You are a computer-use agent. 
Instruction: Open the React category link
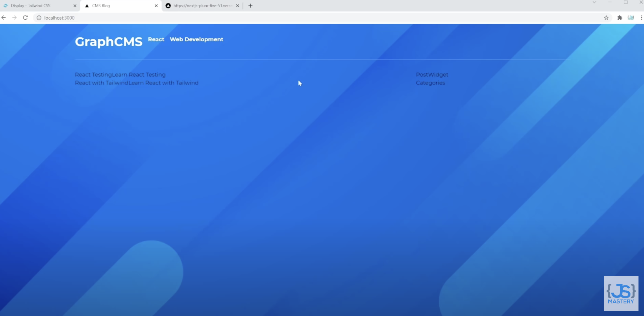coord(156,39)
